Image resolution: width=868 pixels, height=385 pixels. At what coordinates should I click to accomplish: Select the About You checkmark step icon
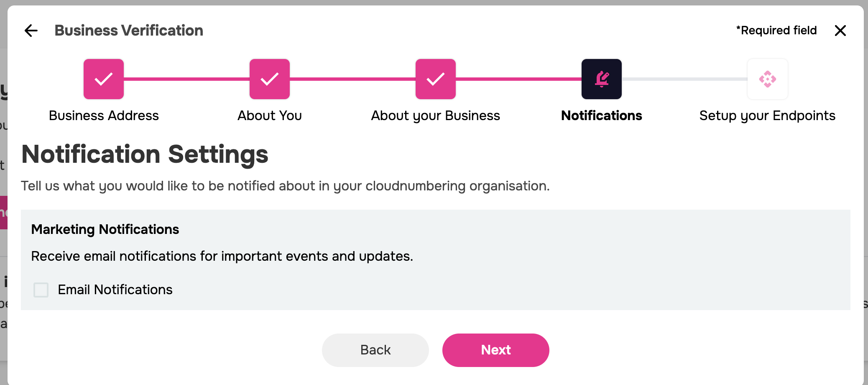(x=270, y=79)
